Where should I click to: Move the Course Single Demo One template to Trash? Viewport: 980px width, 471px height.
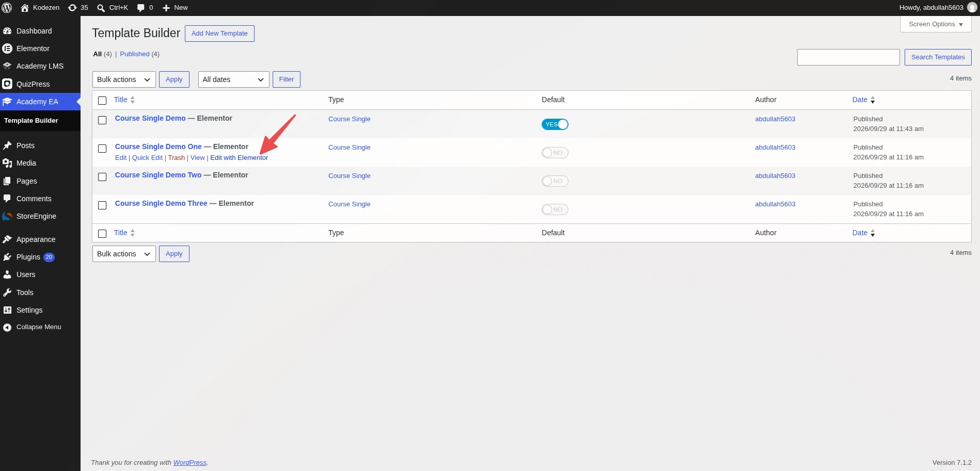pos(176,158)
